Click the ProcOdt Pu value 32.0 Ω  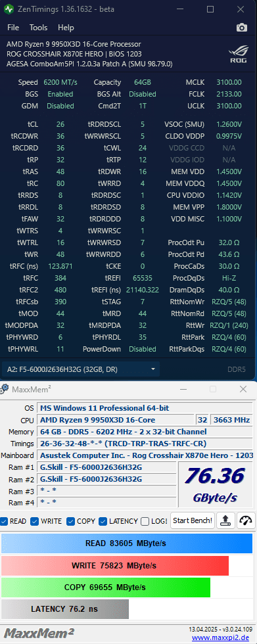point(229,242)
